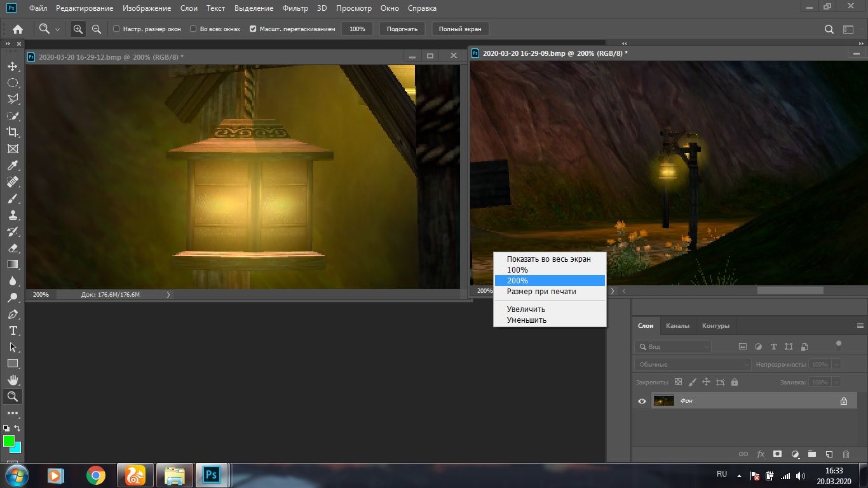Open the Файл menu

(37, 8)
